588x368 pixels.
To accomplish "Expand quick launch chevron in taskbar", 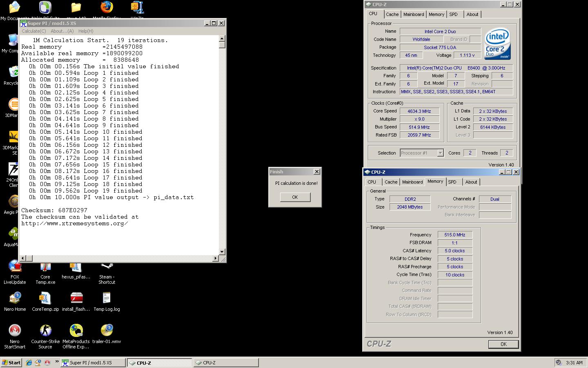I will pyautogui.click(x=57, y=361).
